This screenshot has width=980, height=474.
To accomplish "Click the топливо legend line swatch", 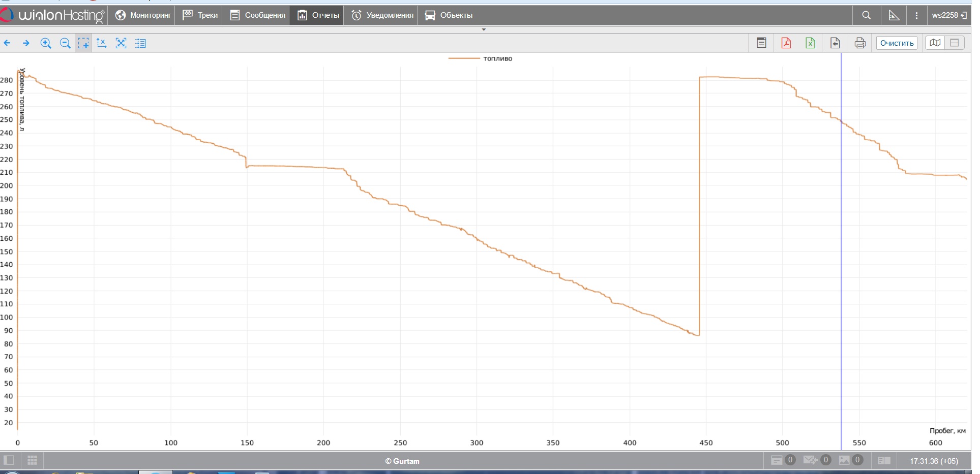I will [463, 58].
